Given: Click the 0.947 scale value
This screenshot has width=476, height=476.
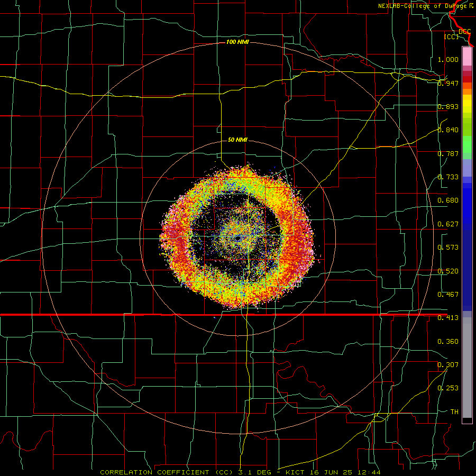Looking at the screenshot, I should (x=448, y=83).
